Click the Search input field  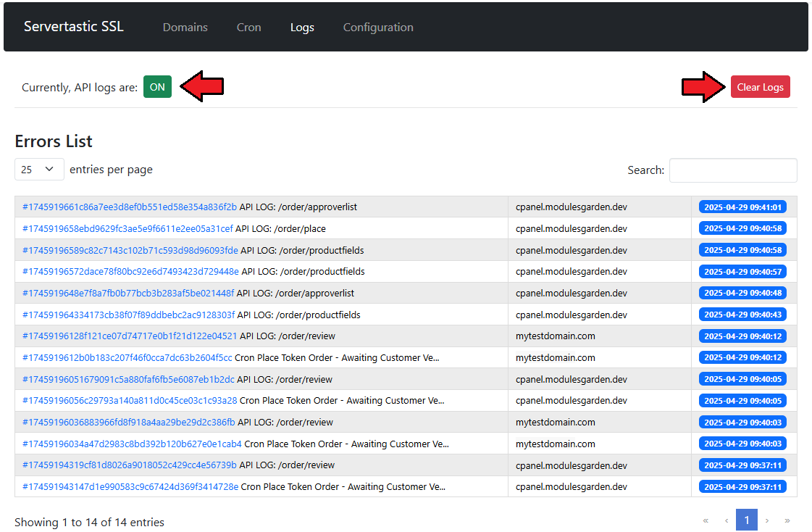tap(732, 170)
